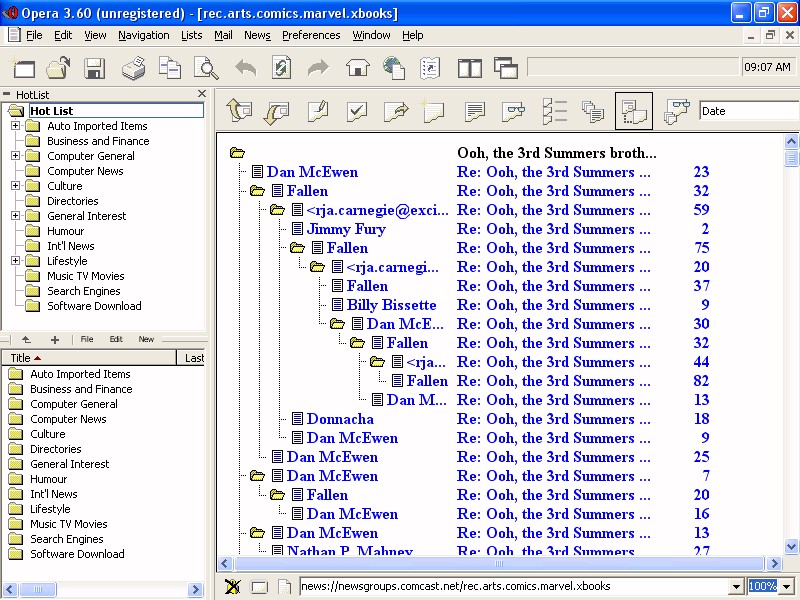This screenshot has height=600, width=800.
Task: Reload the page with the Reload icon
Action: tap(281, 68)
